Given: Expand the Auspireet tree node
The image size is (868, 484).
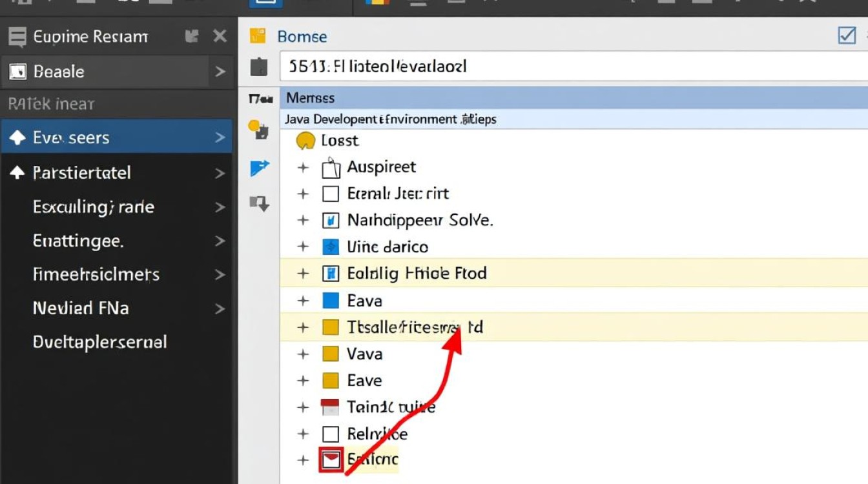Looking at the screenshot, I should (303, 168).
